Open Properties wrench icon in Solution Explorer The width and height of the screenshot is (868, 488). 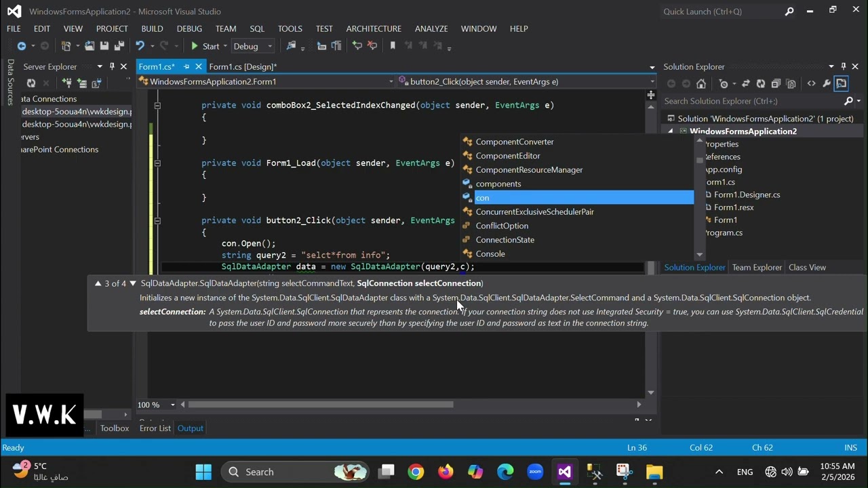(x=827, y=83)
